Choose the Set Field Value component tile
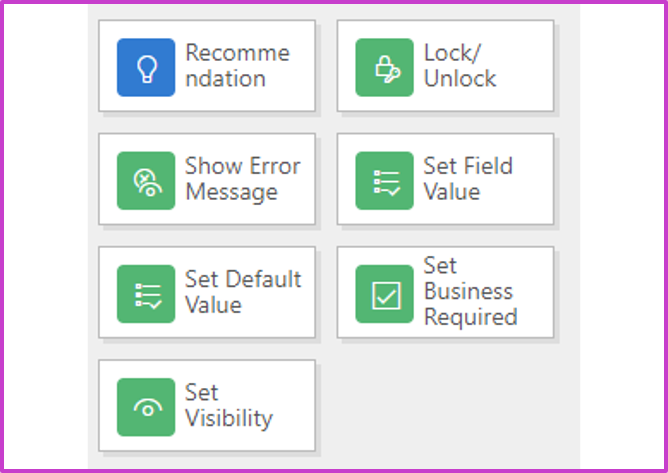 pyautogui.click(x=446, y=179)
